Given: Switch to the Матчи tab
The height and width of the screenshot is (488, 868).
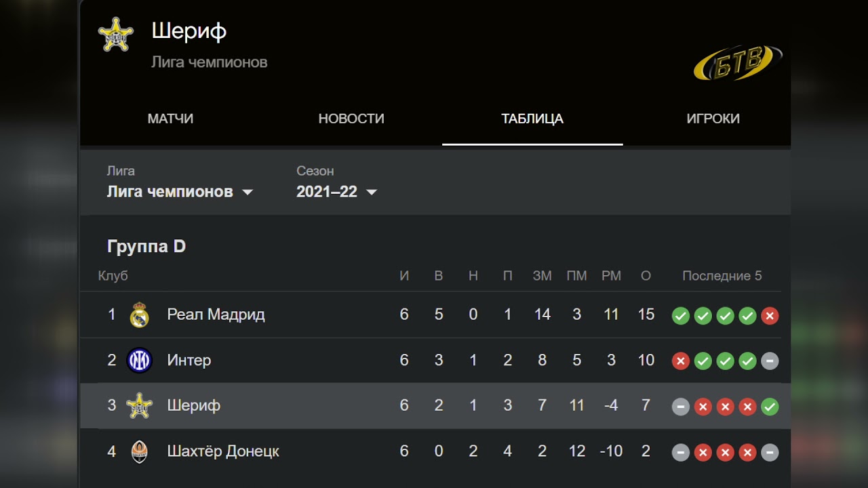Looking at the screenshot, I should (x=170, y=119).
